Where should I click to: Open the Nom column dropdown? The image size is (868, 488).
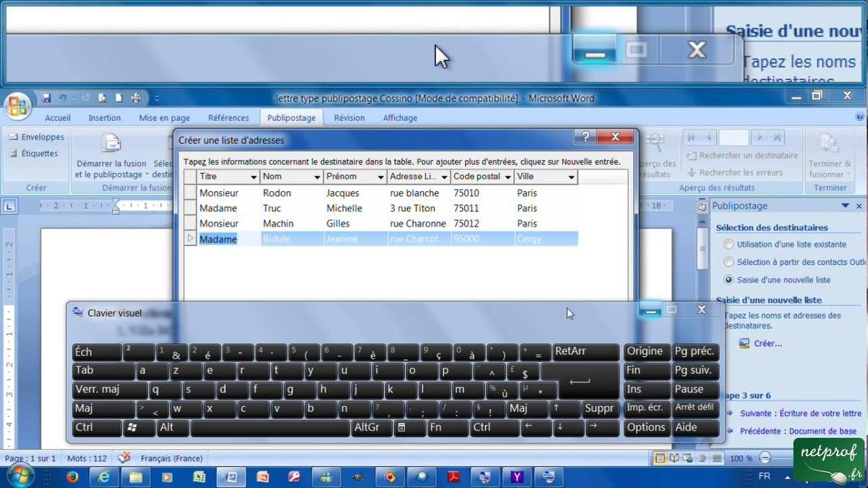tap(318, 177)
